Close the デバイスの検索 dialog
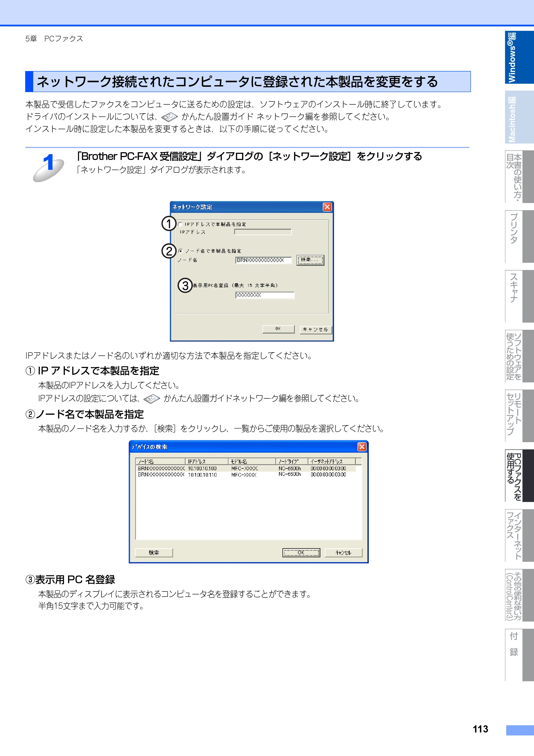Image resolution: width=534 pixels, height=756 pixels. 362,447
